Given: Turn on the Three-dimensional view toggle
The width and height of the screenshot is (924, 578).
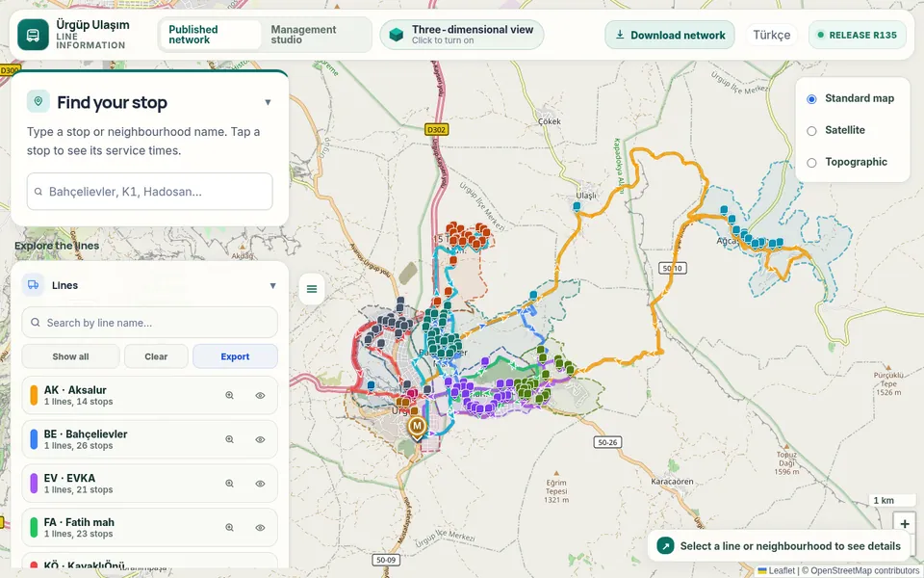Looking at the screenshot, I should [x=462, y=35].
